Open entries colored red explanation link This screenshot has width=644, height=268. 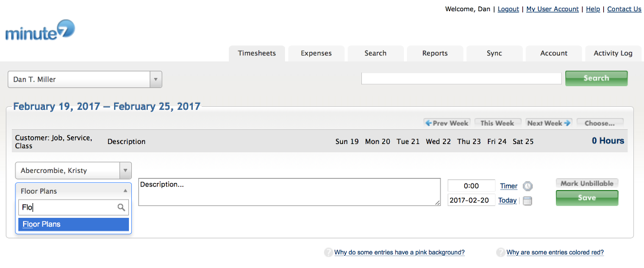[555, 253]
